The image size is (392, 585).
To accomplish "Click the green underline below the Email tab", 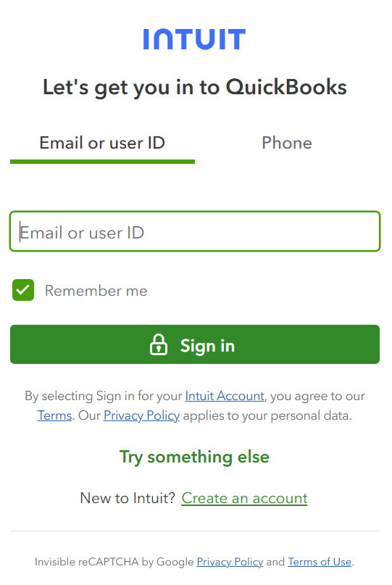I will (x=102, y=162).
